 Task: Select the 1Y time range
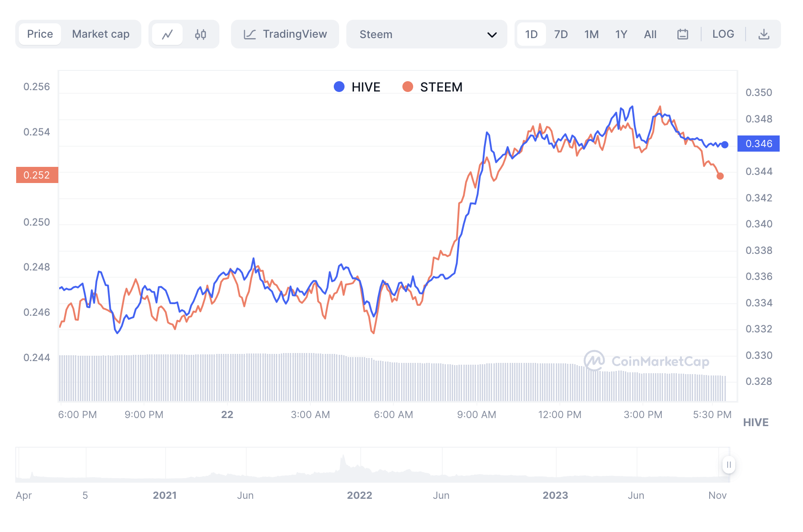(x=621, y=34)
